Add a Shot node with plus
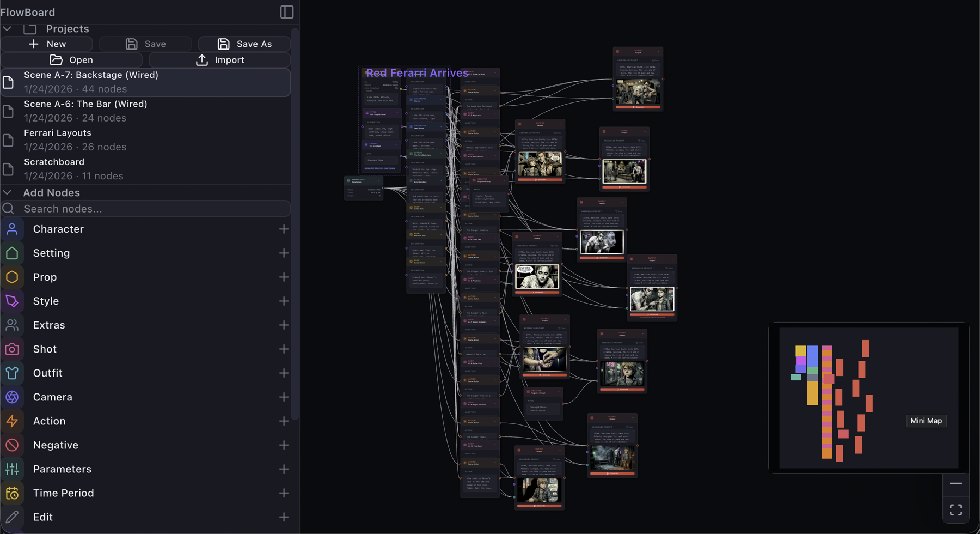The width and height of the screenshot is (980, 534). tap(284, 349)
